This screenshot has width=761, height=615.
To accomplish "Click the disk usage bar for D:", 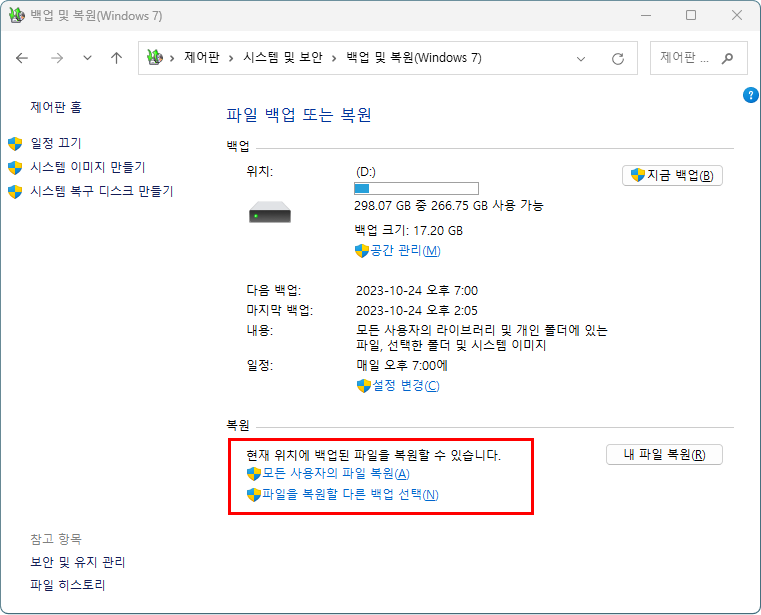I will click(x=416, y=188).
